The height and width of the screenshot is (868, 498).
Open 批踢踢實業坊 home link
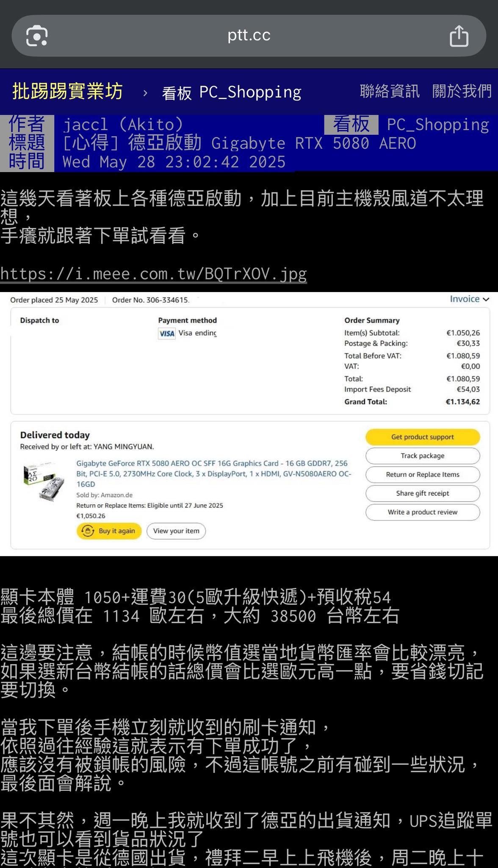pos(67,92)
